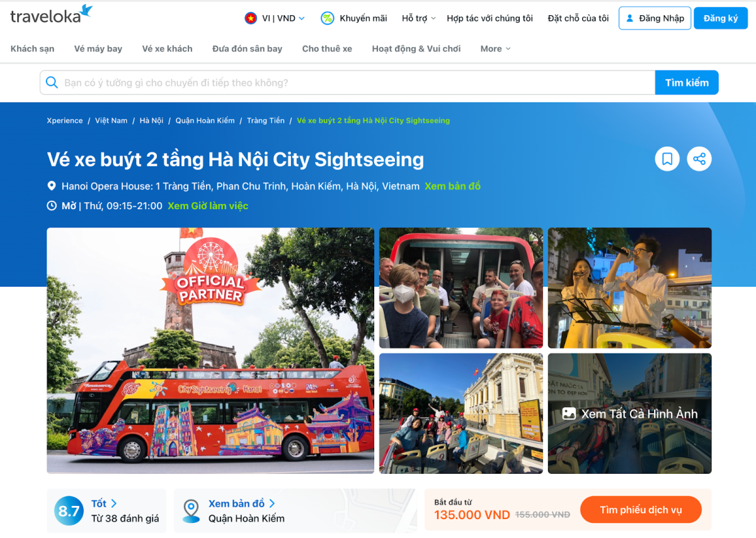Click the user icon in Đăng Nhập

(629, 18)
